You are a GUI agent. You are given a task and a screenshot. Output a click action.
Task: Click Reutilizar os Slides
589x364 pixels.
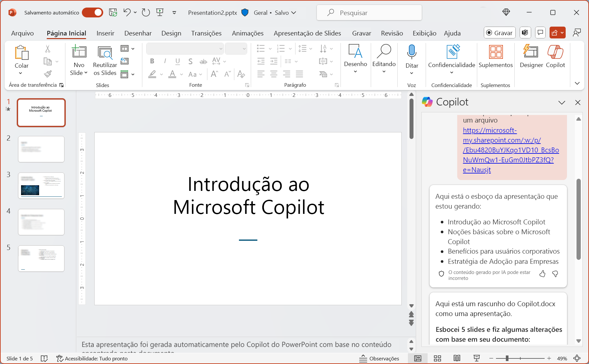coord(105,60)
